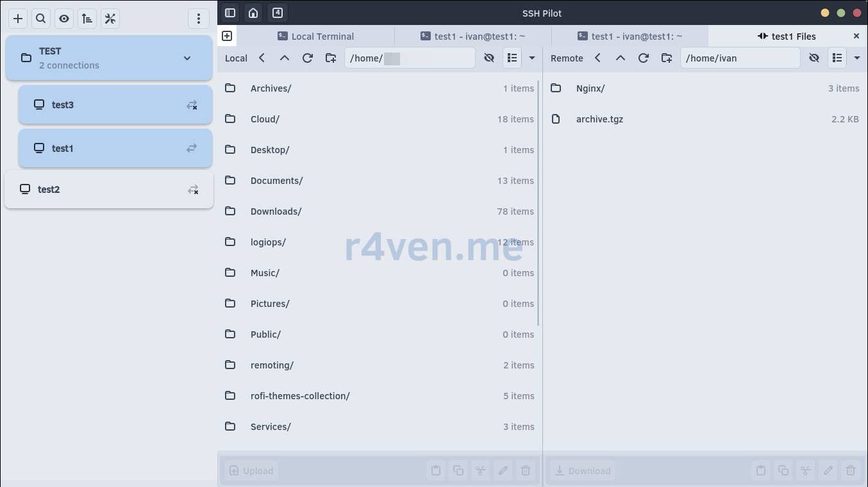Viewport: 868px width, 487px height.
Task: Go back in Remote pane history
Action: point(597,58)
